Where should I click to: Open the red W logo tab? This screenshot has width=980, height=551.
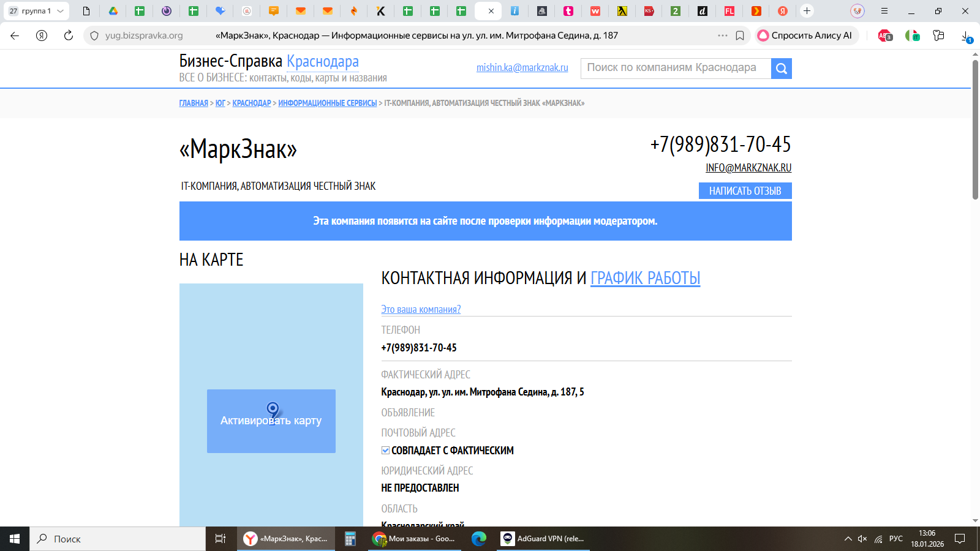click(595, 11)
